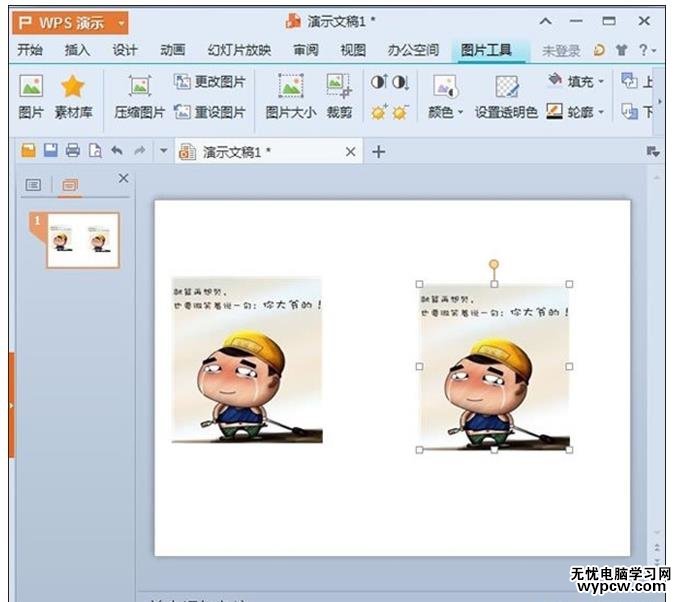Click the 未登录 login link

coord(561,51)
